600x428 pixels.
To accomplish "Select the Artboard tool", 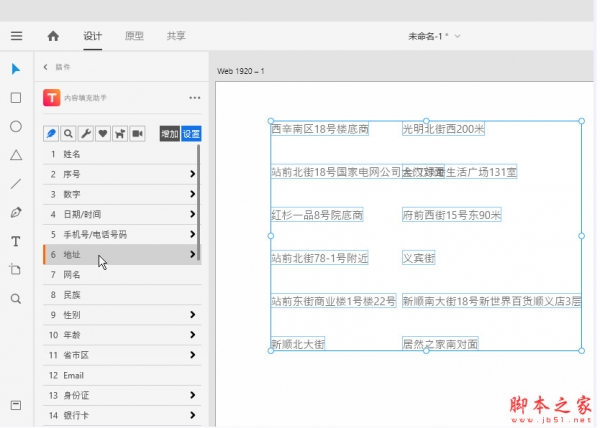I will [15, 270].
